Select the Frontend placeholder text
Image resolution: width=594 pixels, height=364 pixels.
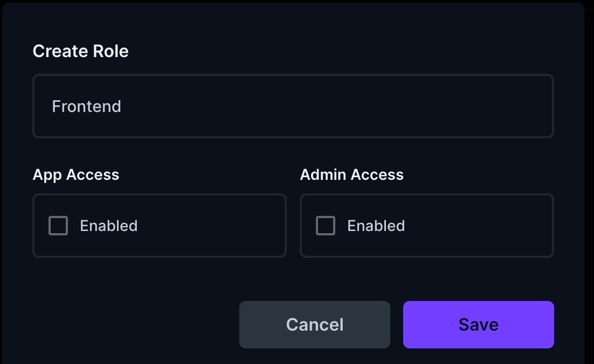[86, 106]
